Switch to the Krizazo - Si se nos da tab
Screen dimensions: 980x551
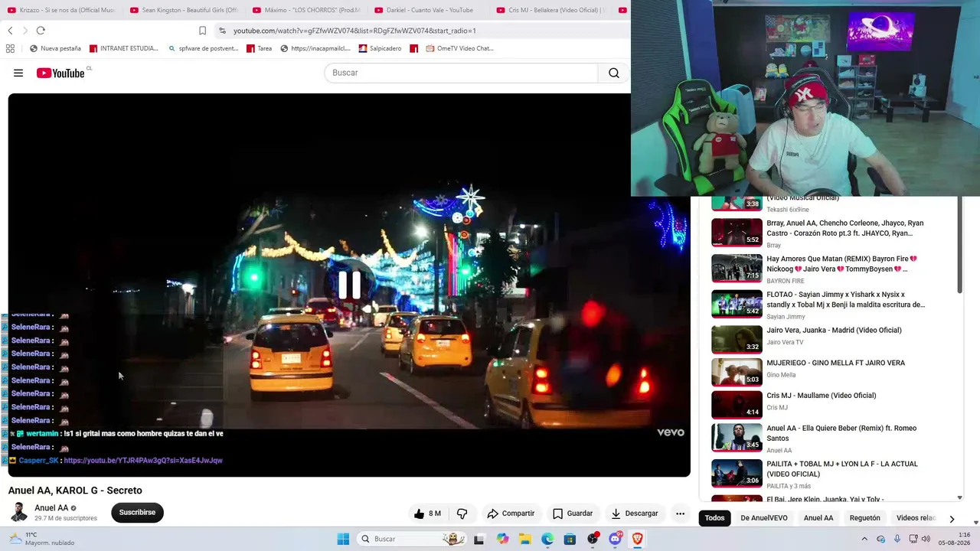tap(60, 10)
